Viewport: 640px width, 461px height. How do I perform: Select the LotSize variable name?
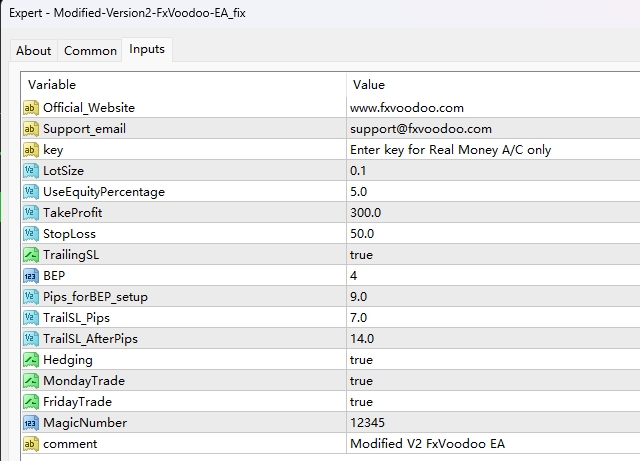[x=63, y=171]
